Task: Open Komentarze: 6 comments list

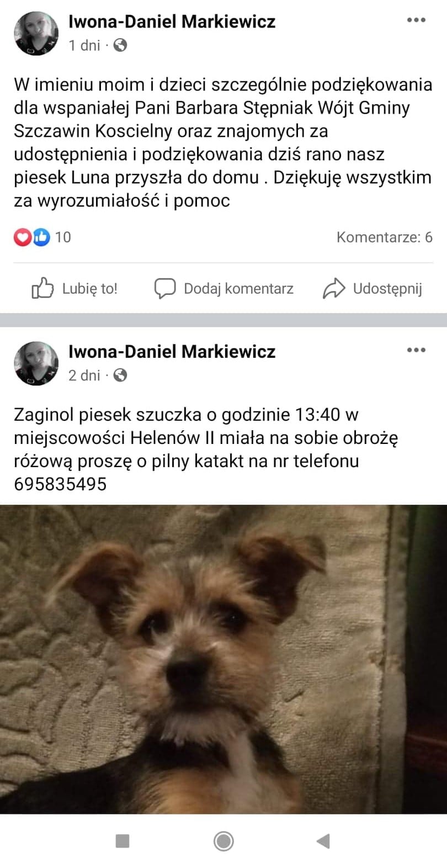Action: pos(385,237)
